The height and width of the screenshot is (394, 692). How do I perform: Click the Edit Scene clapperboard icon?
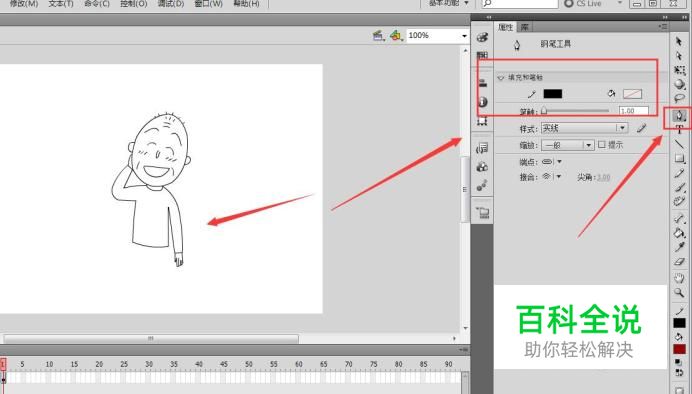tap(378, 35)
